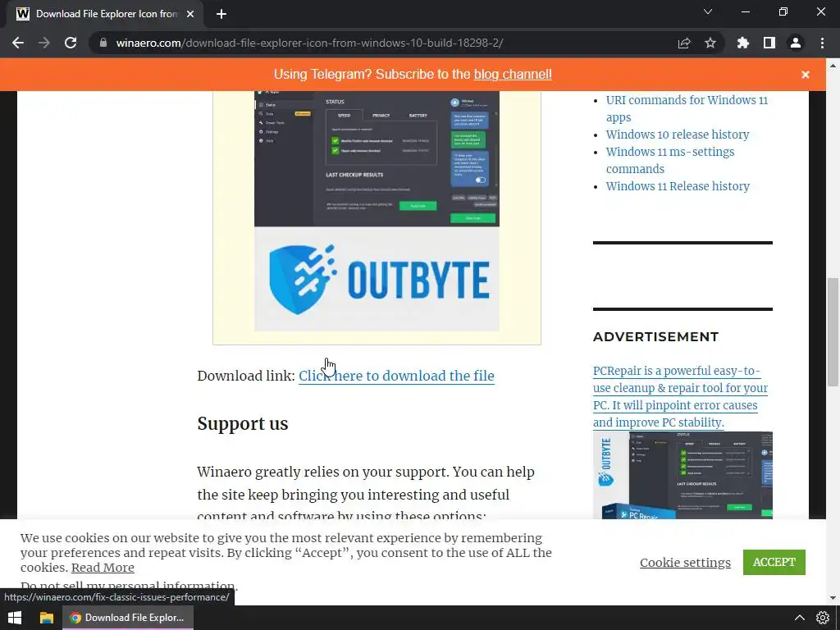
Task: Open a new tab with the plus button
Action: [x=221, y=14]
